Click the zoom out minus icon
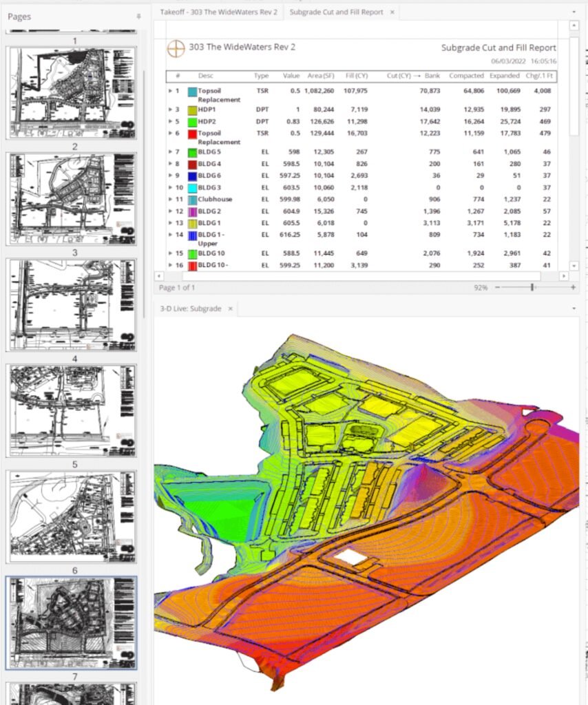The height and width of the screenshot is (705, 588). point(497,287)
